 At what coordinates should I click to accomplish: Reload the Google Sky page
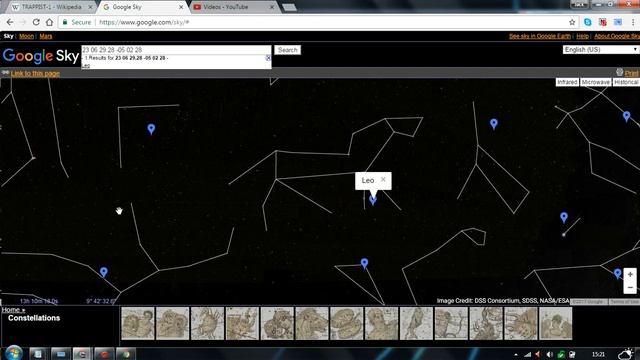36,22
